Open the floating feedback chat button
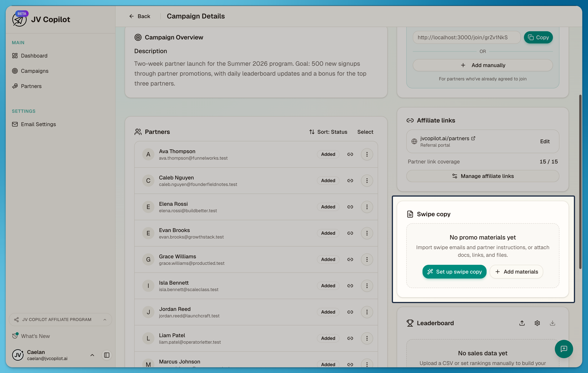This screenshot has height=373, width=588. [x=564, y=349]
